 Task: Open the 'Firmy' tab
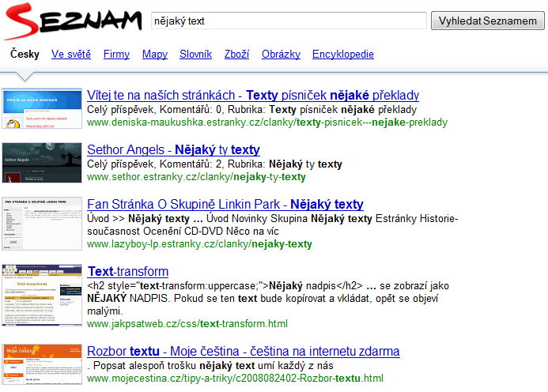tap(116, 55)
